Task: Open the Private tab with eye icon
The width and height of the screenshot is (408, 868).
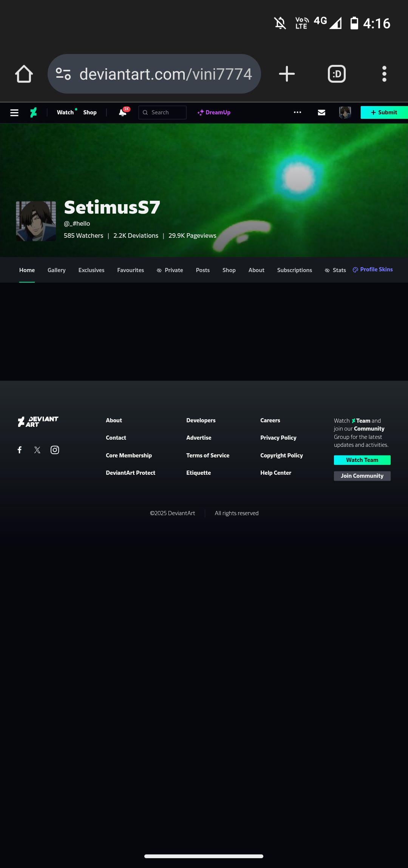Action: coord(170,270)
